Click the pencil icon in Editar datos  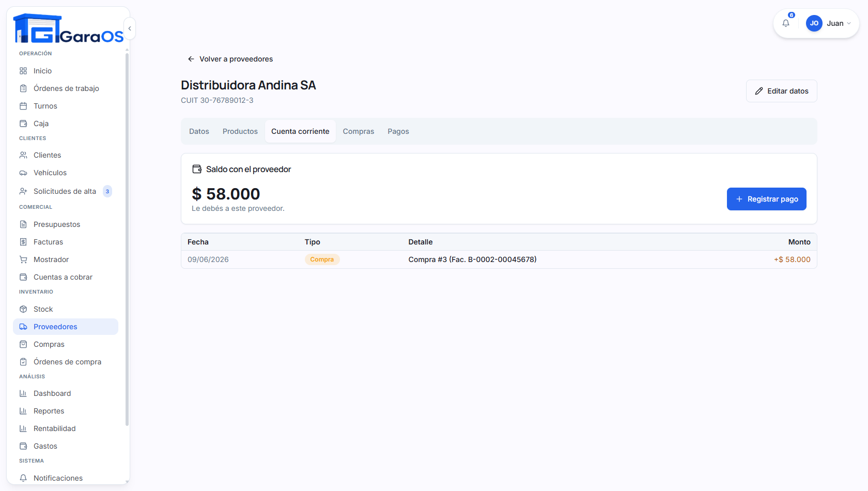click(x=759, y=91)
